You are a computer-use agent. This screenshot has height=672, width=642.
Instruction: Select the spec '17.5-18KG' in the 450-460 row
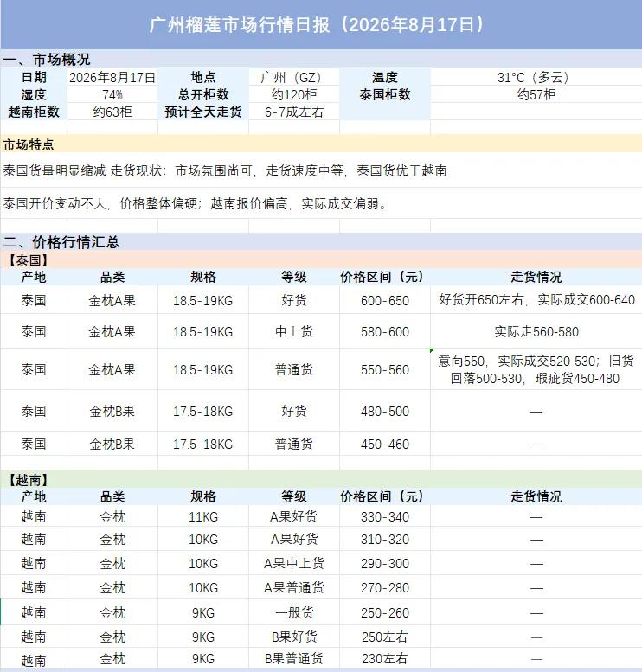point(203,444)
